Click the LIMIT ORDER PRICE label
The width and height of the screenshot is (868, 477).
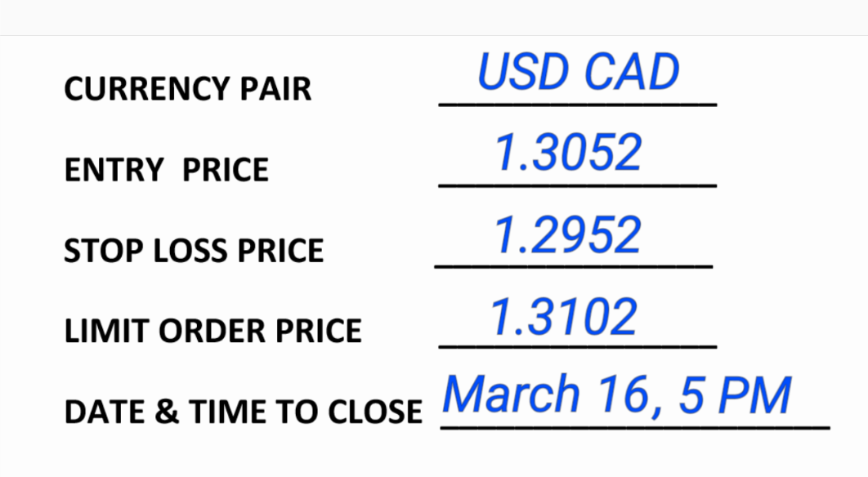point(213,331)
